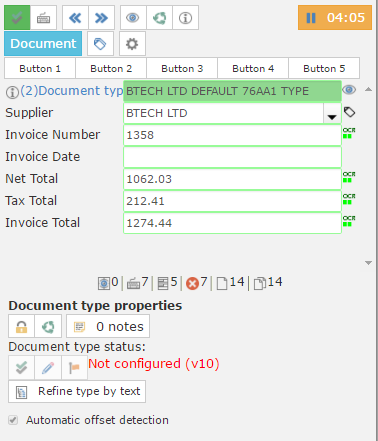Click the keyboard counter icon showing 7
Screen dimensions: 378x441
click(x=133, y=284)
